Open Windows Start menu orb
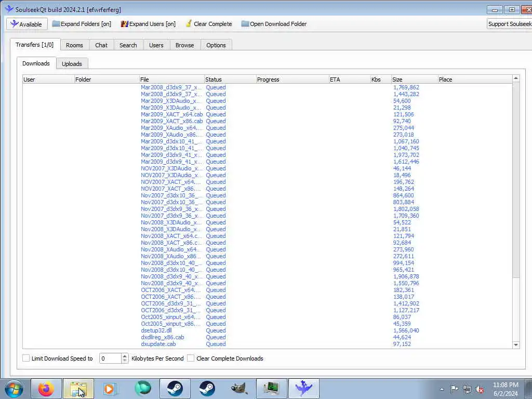 14,389
